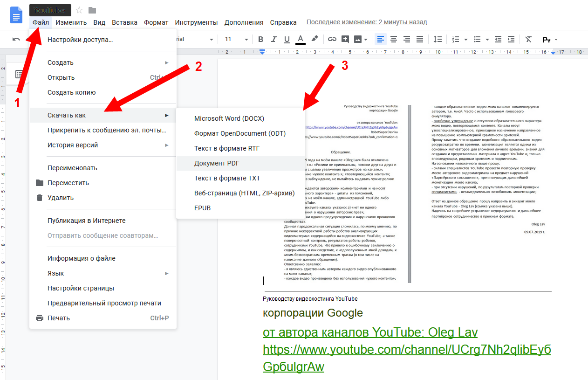Viewport: 588px width, 380px height.
Task: Open the insert image dropdown arrow
Action: tap(366, 40)
